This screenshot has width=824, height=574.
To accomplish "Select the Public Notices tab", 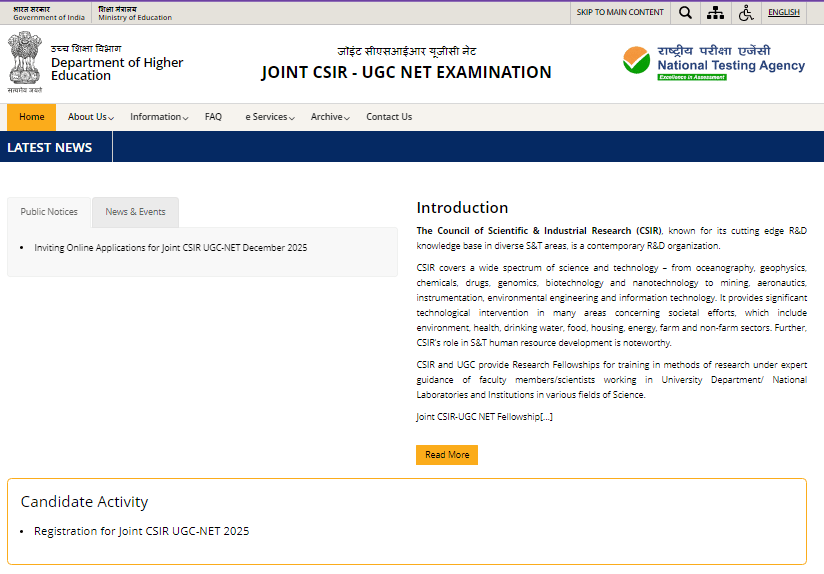I will point(49,212).
